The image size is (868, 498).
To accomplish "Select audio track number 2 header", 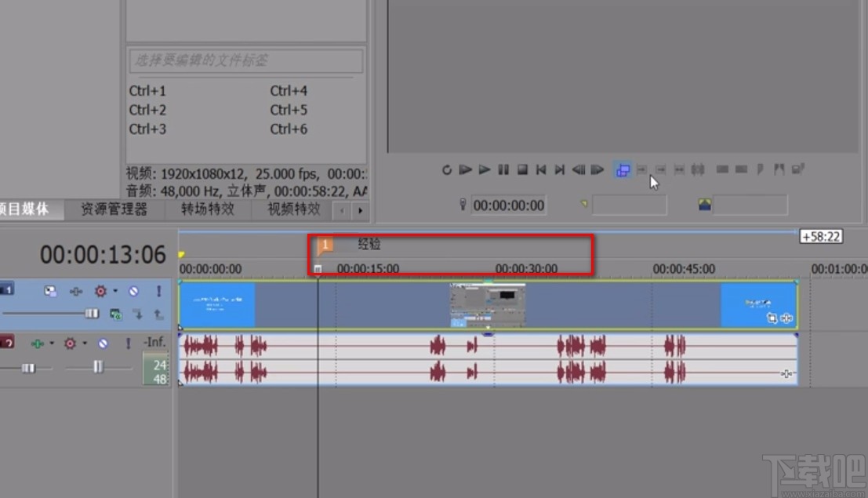I will coord(7,343).
